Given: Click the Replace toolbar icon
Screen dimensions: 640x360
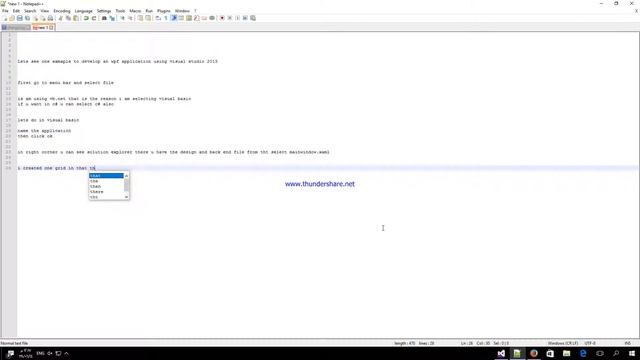Looking at the screenshot, I should [x=112, y=18].
